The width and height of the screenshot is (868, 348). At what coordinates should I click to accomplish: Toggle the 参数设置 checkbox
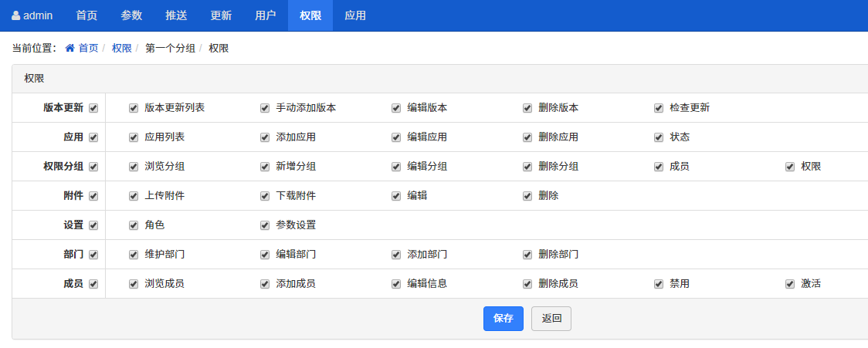(265, 225)
